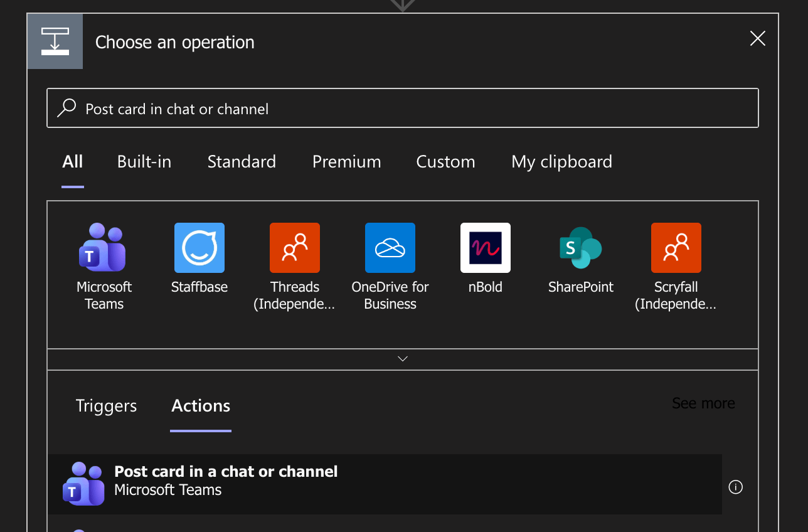Switch to the Triggers tab
Image resolution: width=808 pixels, height=532 pixels.
(x=106, y=406)
